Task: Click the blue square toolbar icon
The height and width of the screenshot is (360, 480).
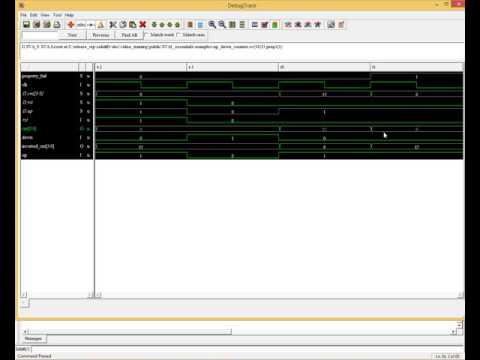Action: pyautogui.click(x=200, y=25)
